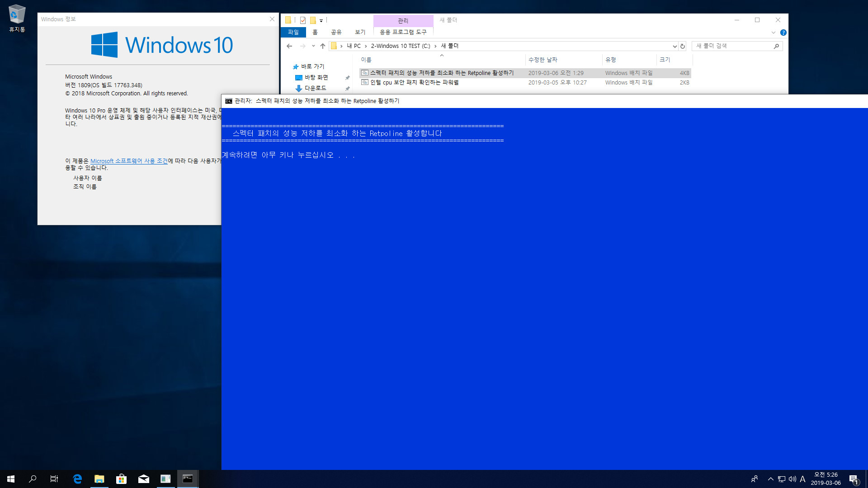This screenshot has height=488, width=868.
Task: Click 내 PC in breadcrumb path
Action: tap(354, 46)
